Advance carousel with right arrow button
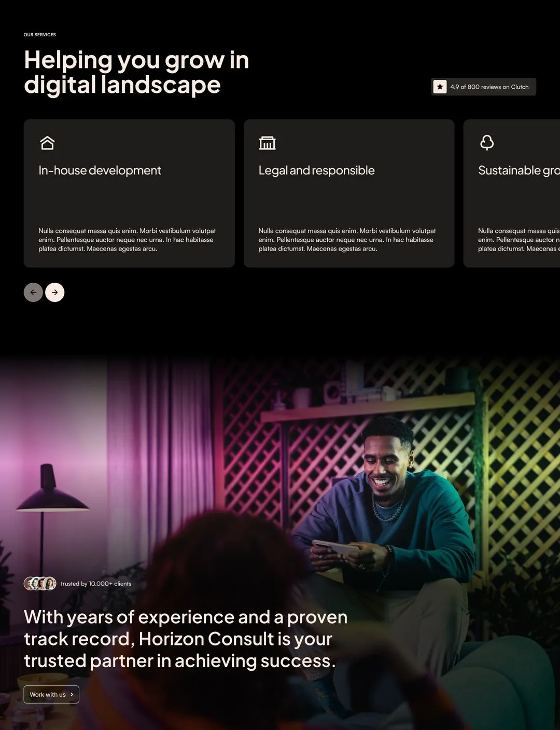The height and width of the screenshot is (730, 560). pyautogui.click(x=55, y=292)
